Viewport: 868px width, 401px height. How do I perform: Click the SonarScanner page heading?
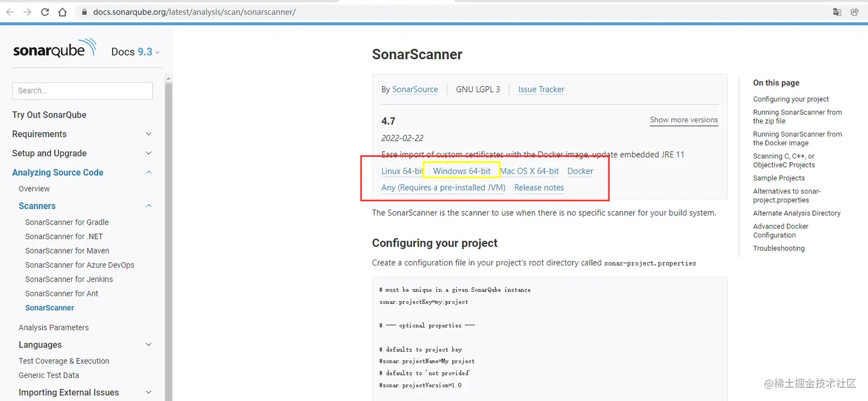(417, 55)
